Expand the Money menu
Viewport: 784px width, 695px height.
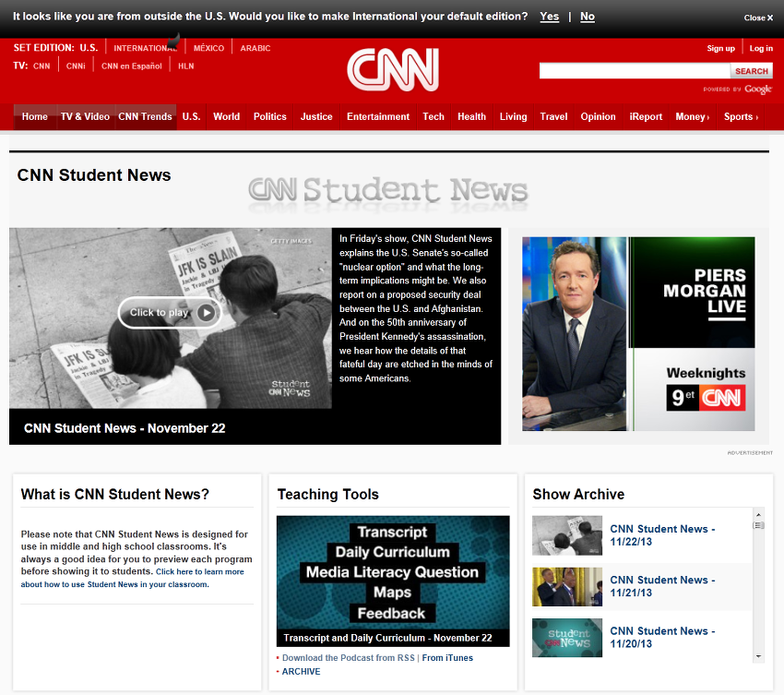click(x=693, y=116)
